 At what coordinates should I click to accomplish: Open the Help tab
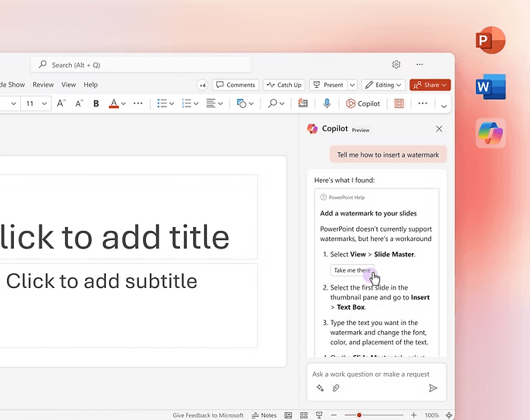click(90, 85)
